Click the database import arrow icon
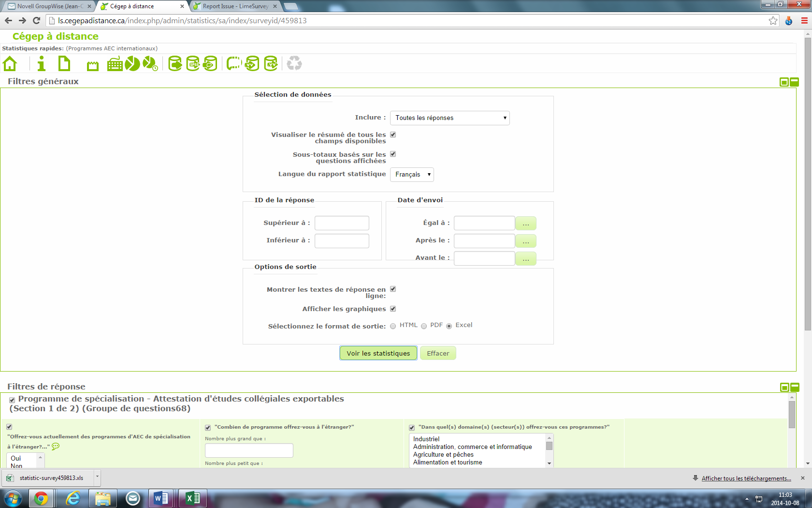This screenshot has width=812, height=508. pos(210,63)
